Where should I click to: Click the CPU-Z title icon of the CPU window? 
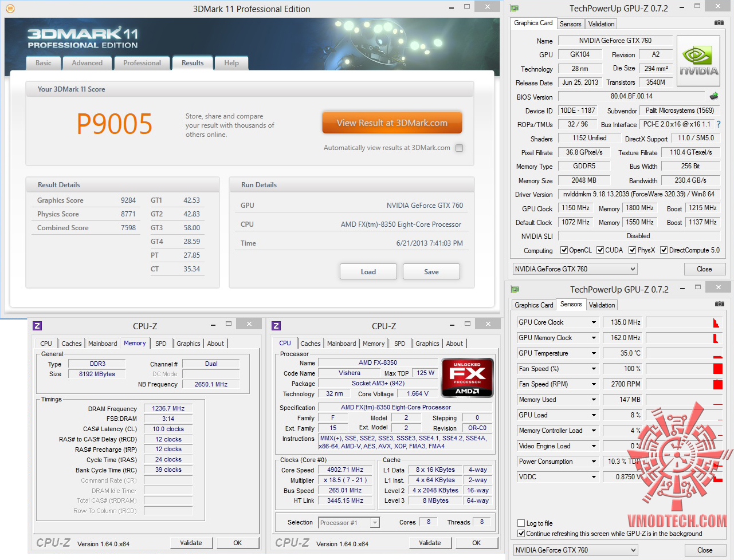coord(276,326)
